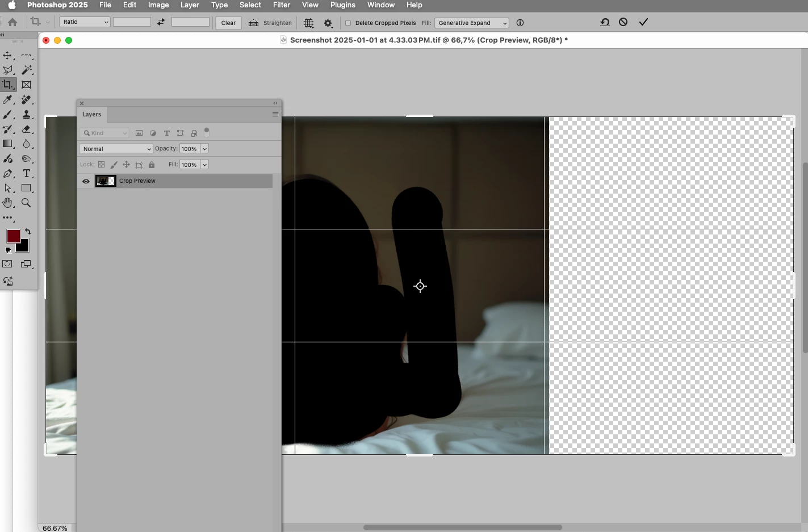Choose the Type tool

click(27, 174)
